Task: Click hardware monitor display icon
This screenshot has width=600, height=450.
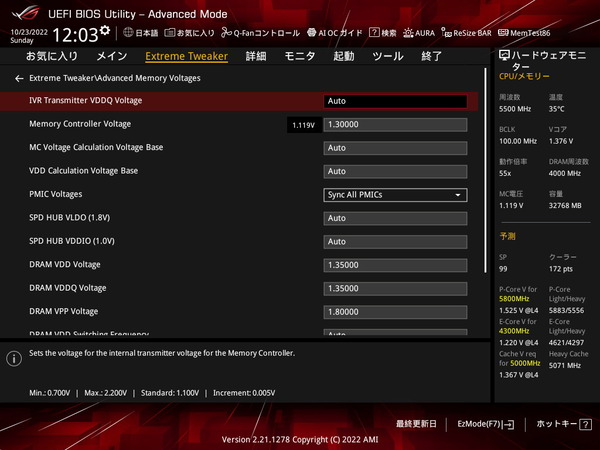Action: pos(504,56)
